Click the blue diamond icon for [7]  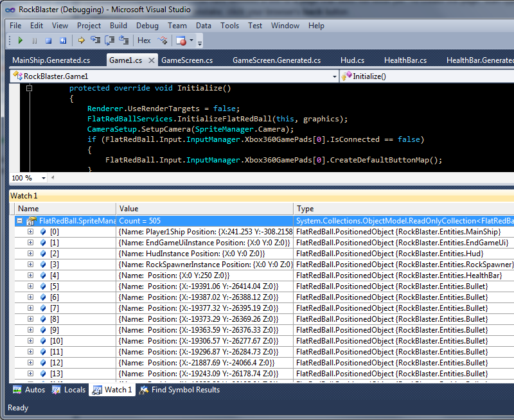tap(43, 308)
